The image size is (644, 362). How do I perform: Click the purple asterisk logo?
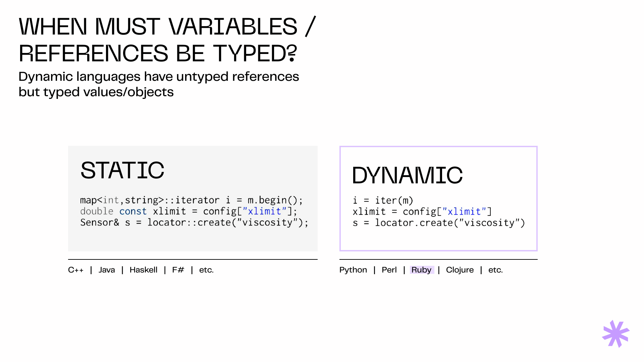pyautogui.click(x=616, y=334)
